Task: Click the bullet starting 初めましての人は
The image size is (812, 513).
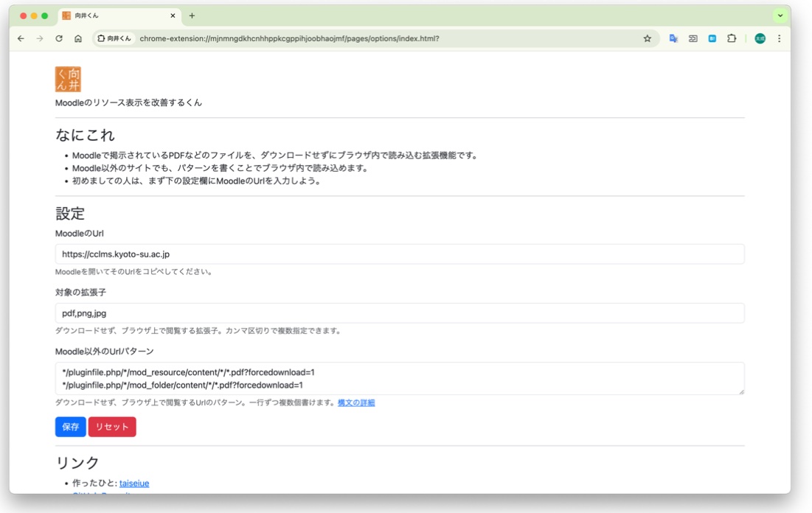Action: pos(197,181)
